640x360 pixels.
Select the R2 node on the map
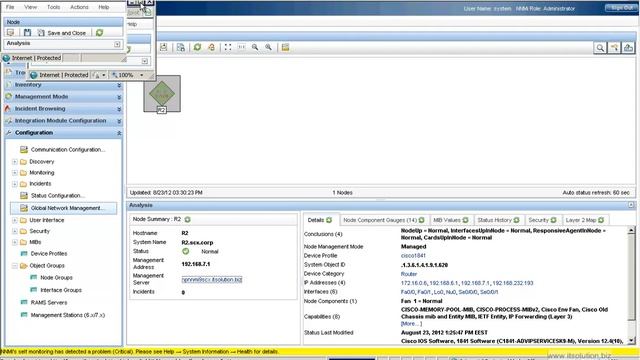point(162,94)
